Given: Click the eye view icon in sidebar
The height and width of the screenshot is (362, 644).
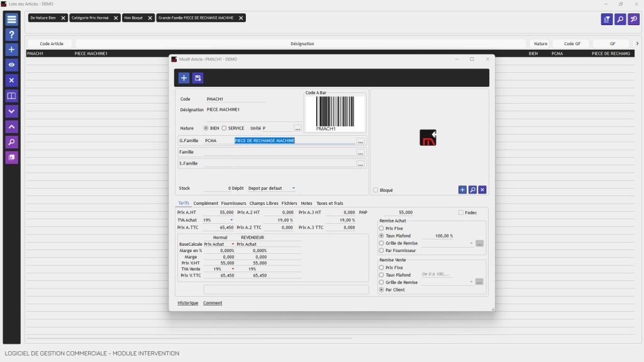Looking at the screenshot, I should click(x=11, y=65).
